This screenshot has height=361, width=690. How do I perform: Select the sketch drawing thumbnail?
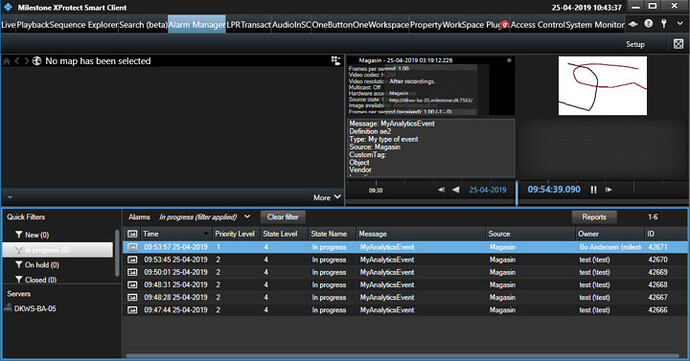click(x=602, y=85)
